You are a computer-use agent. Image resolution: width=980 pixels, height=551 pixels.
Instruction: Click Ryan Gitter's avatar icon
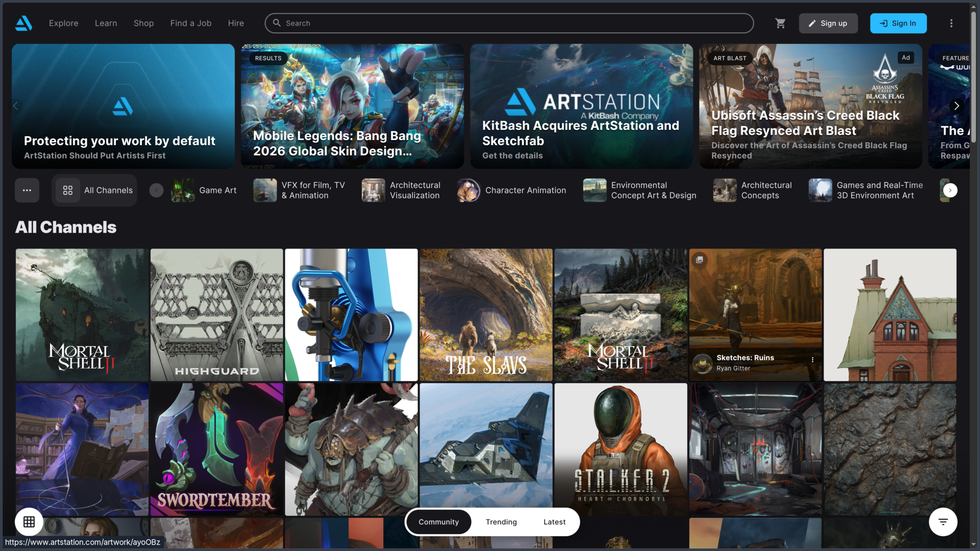703,363
